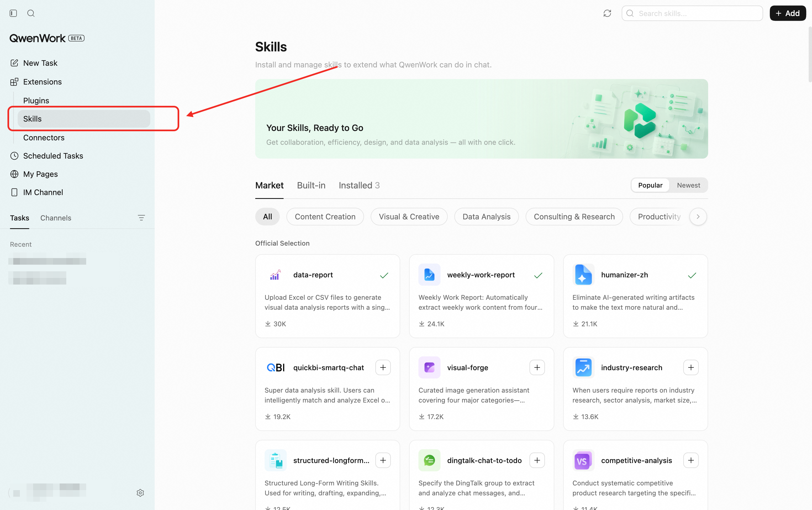The width and height of the screenshot is (812, 510).
Task: Switch to the Built-in tab
Action: pyautogui.click(x=311, y=185)
